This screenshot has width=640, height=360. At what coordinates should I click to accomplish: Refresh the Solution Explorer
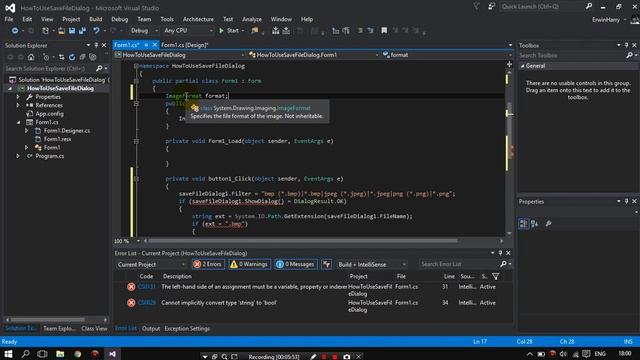tap(72, 57)
